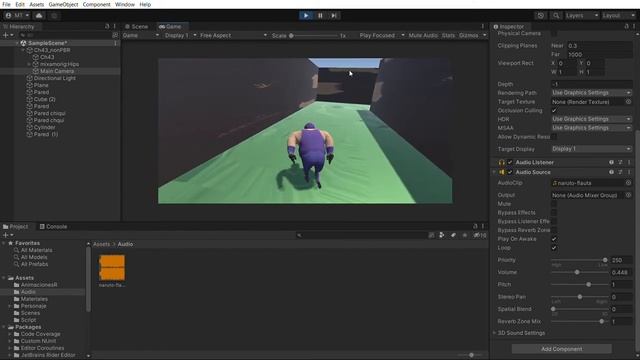Viewport: 640px width, 360px height.
Task: Toggle Stats in Game view
Action: pos(448,36)
